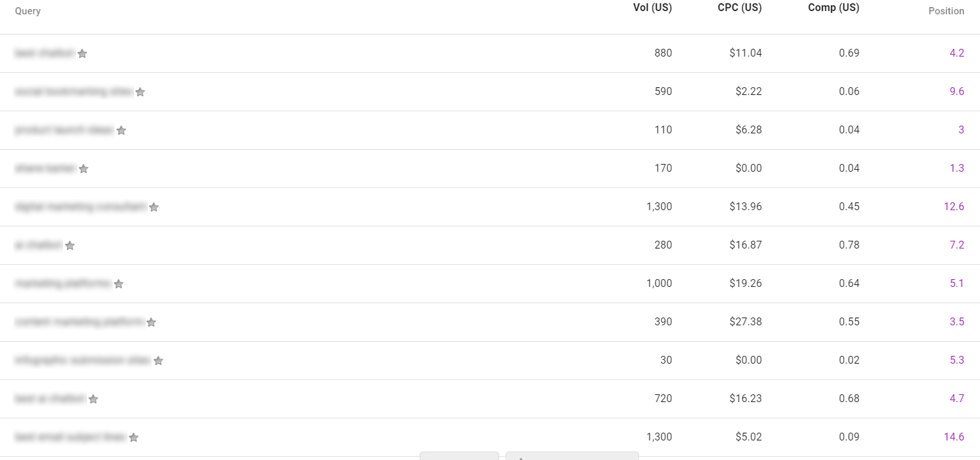Sort by the Query column header

pyautogui.click(x=28, y=11)
